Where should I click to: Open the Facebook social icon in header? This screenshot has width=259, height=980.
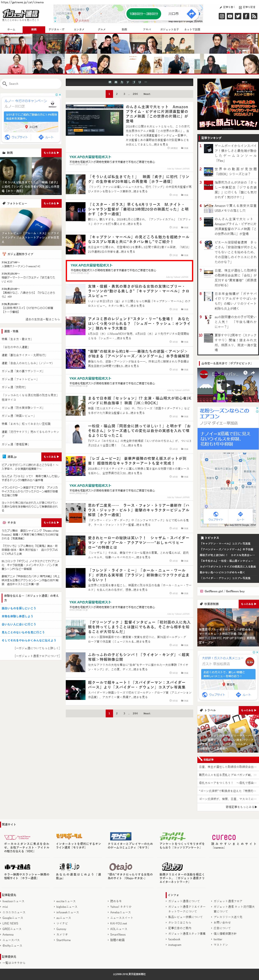click(x=246, y=16)
